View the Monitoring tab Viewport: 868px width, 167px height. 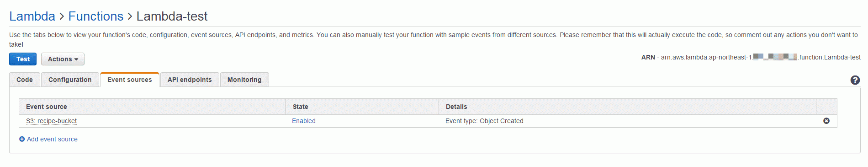(x=244, y=80)
